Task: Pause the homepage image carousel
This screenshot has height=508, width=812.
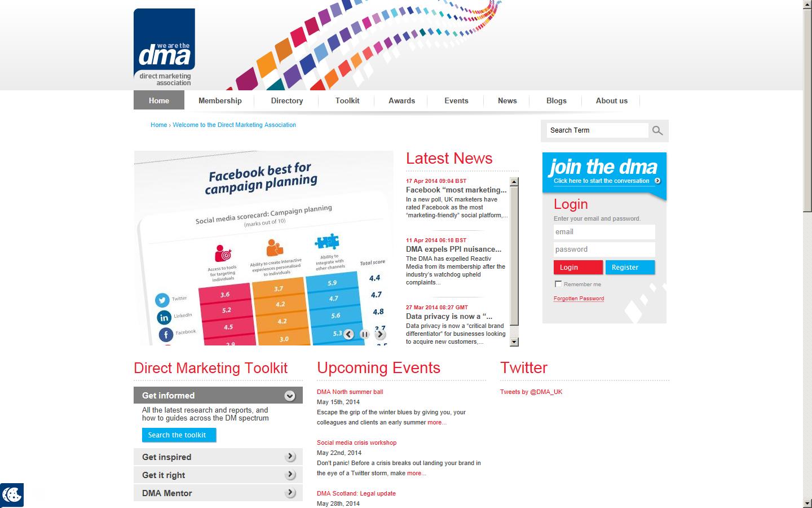Action: click(x=364, y=334)
